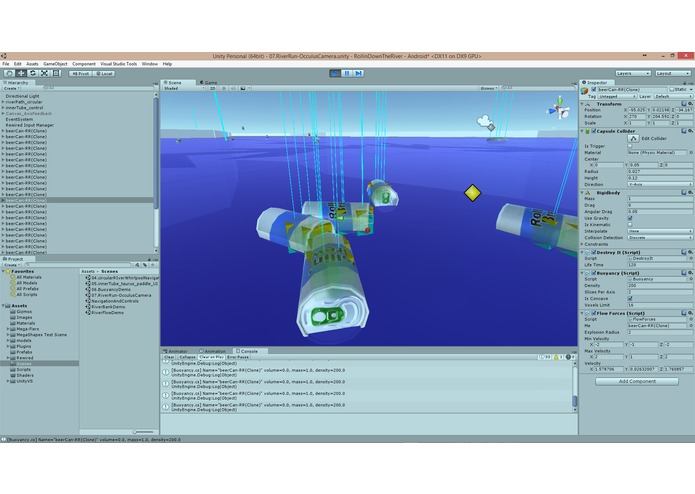Click the Edit Collider icon button
Image resolution: width=695 pixels, height=494 pixels.
click(x=633, y=139)
